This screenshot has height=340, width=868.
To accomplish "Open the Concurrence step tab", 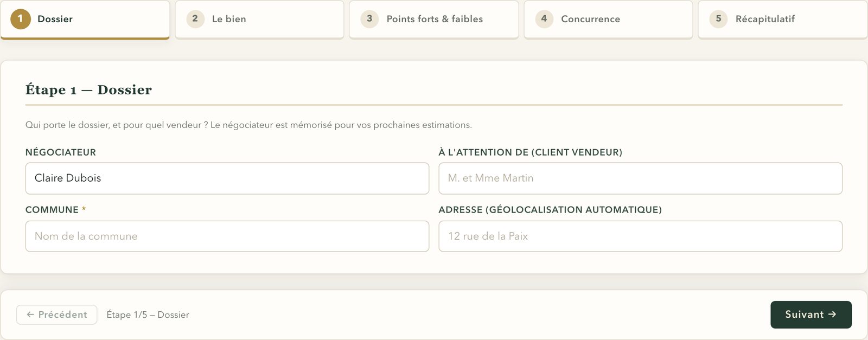I will (608, 20).
